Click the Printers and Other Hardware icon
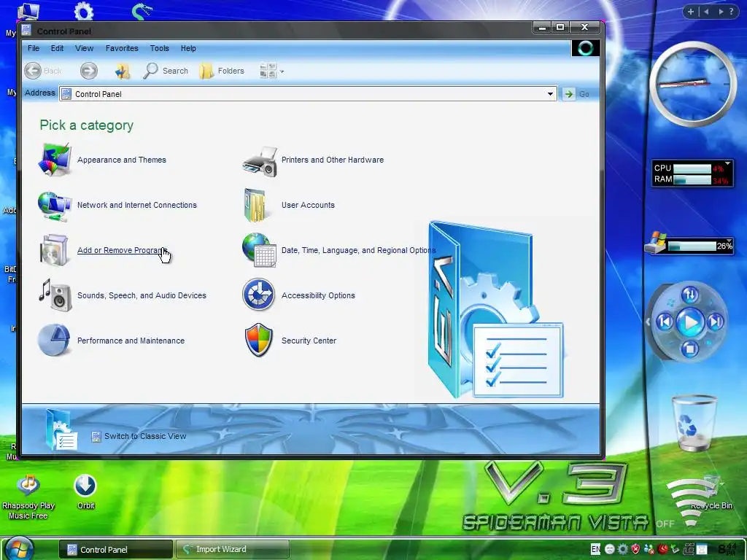Viewport: 747px width, 560px height. 260,161
